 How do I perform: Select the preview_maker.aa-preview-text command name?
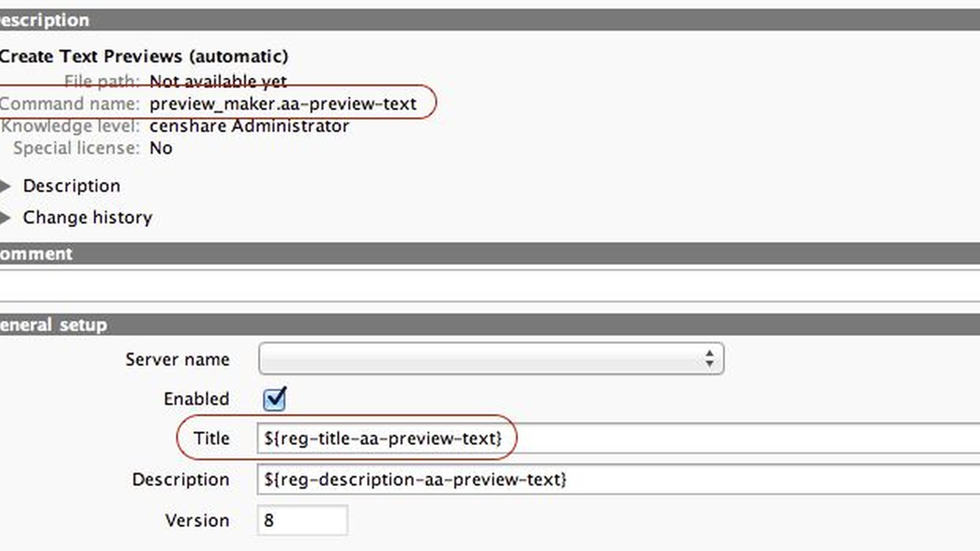click(x=283, y=104)
